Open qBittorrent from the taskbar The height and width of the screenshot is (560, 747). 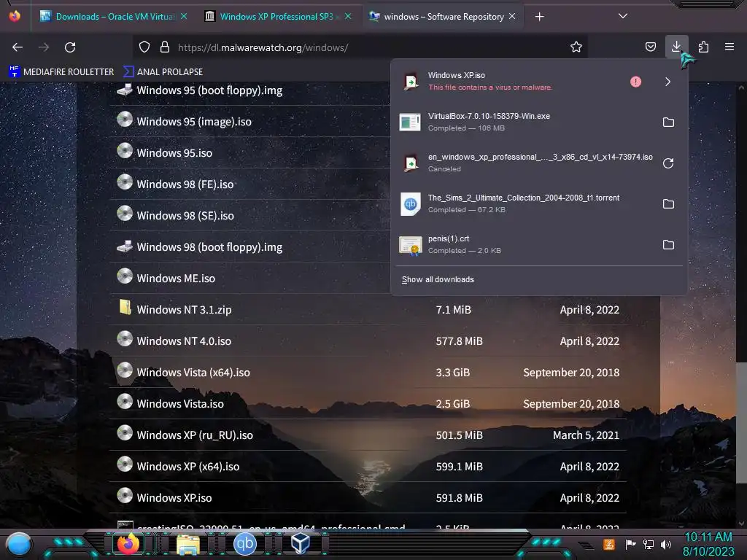click(x=245, y=544)
